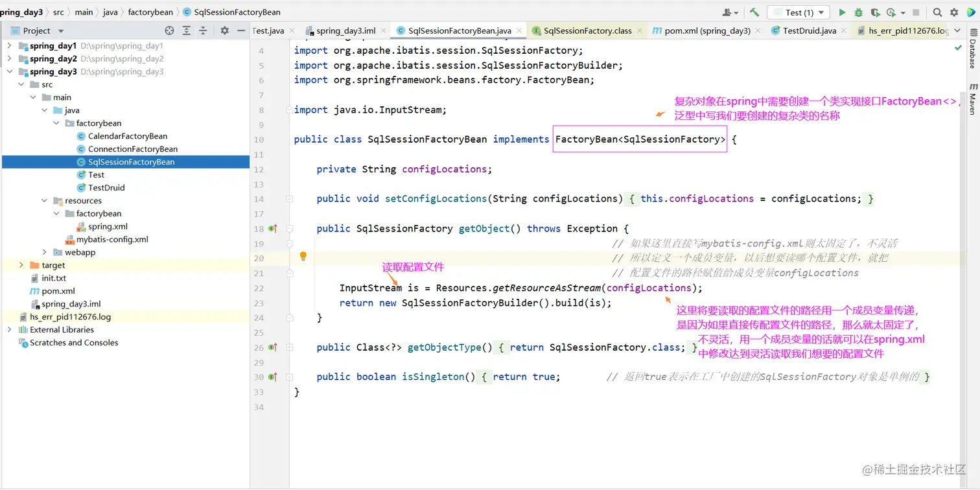Collapse all nodes in the Project panel

[x=203, y=30]
